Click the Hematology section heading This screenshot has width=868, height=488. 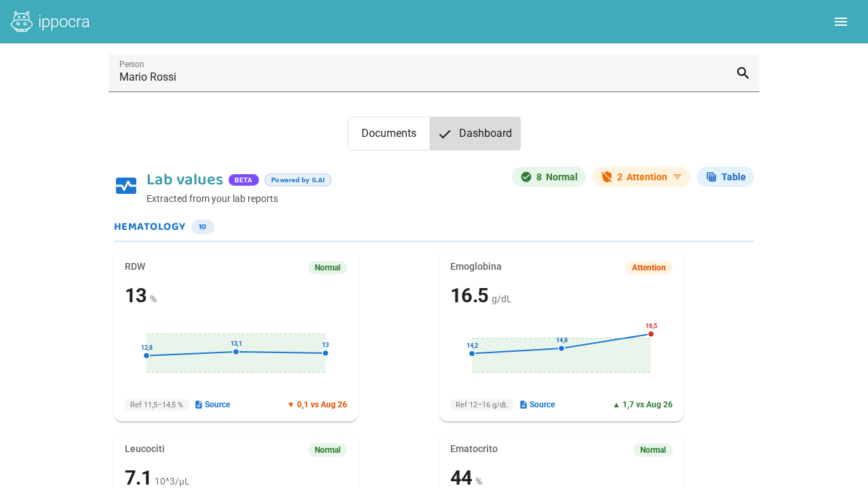pyautogui.click(x=150, y=226)
